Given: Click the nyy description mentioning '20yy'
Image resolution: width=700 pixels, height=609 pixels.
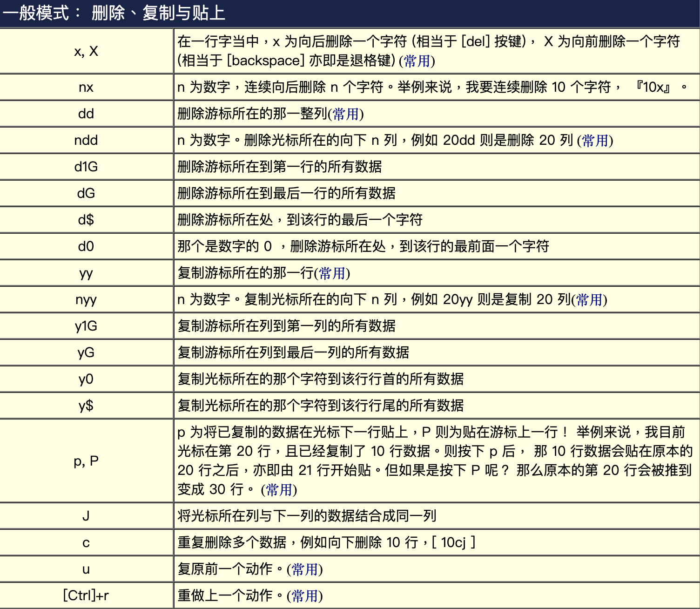Looking at the screenshot, I should [392, 299].
